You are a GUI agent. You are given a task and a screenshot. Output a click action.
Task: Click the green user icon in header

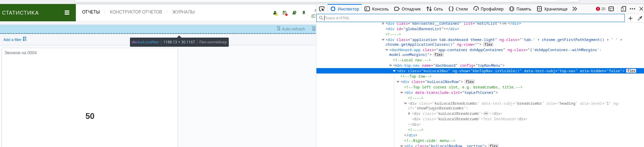pyautogui.click(x=275, y=13)
